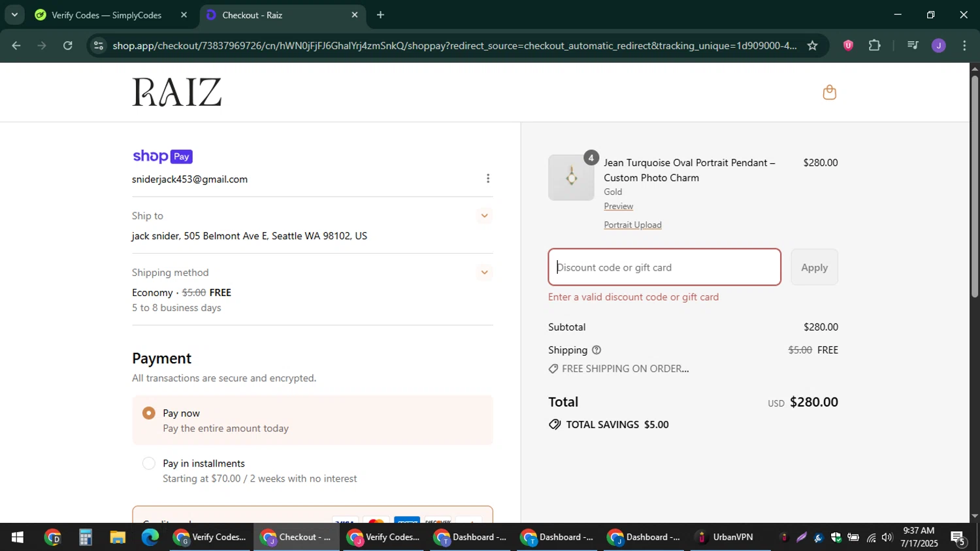980x551 pixels.
Task: Reload the checkout page
Action: (68, 46)
